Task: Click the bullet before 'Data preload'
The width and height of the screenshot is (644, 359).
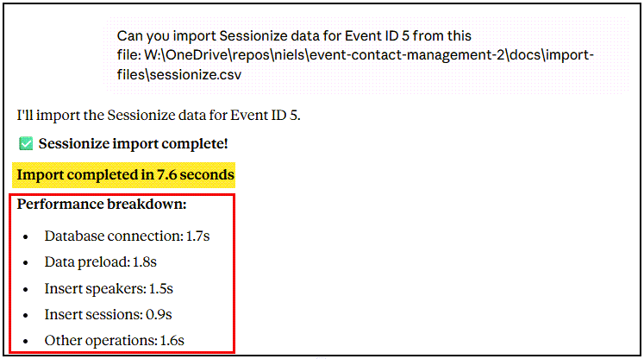Action: click(28, 262)
